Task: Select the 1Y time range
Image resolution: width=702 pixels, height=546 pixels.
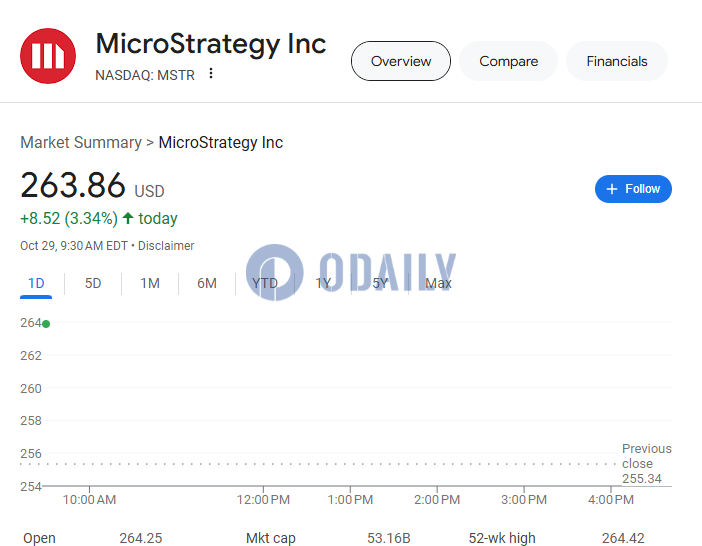Action: pyautogui.click(x=323, y=283)
